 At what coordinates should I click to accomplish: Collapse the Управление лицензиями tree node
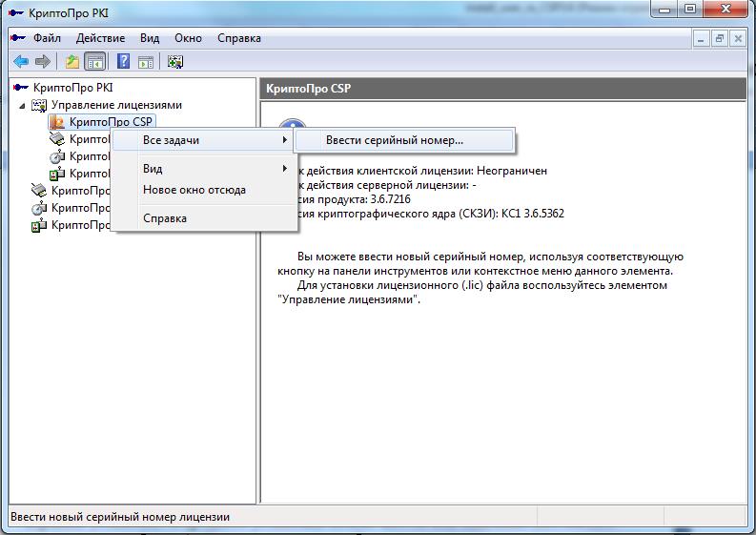coord(22,106)
